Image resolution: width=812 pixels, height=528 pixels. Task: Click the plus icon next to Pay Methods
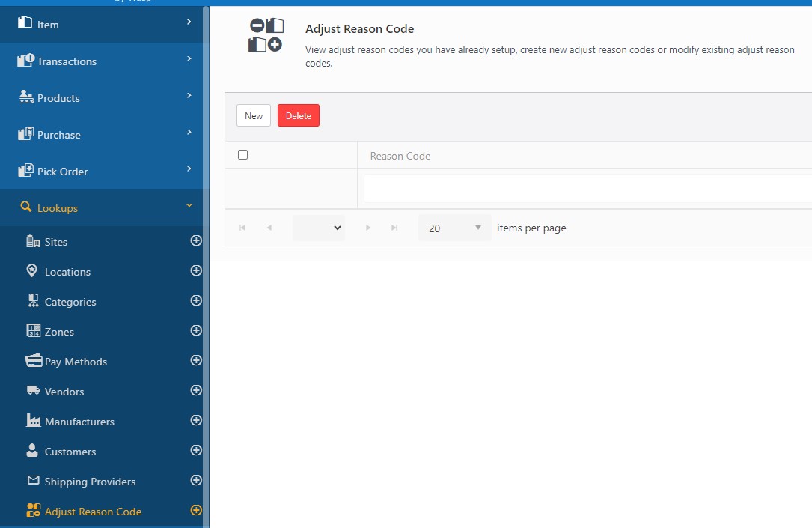click(196, 361)
